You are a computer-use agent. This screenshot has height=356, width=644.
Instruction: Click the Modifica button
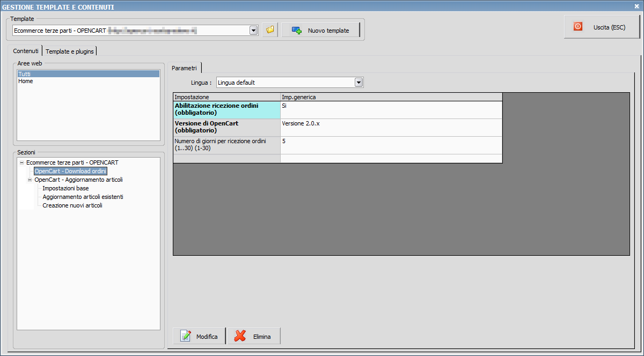199,336
